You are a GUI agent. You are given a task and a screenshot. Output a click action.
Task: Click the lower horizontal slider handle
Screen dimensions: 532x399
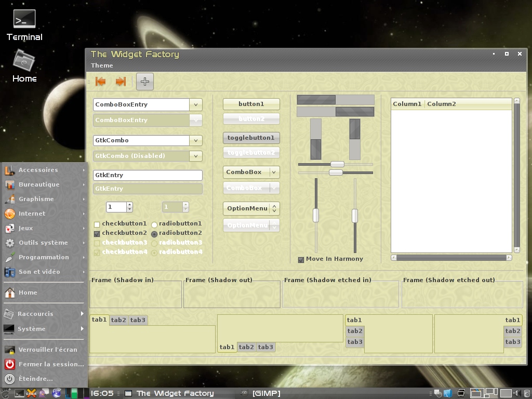336,172
